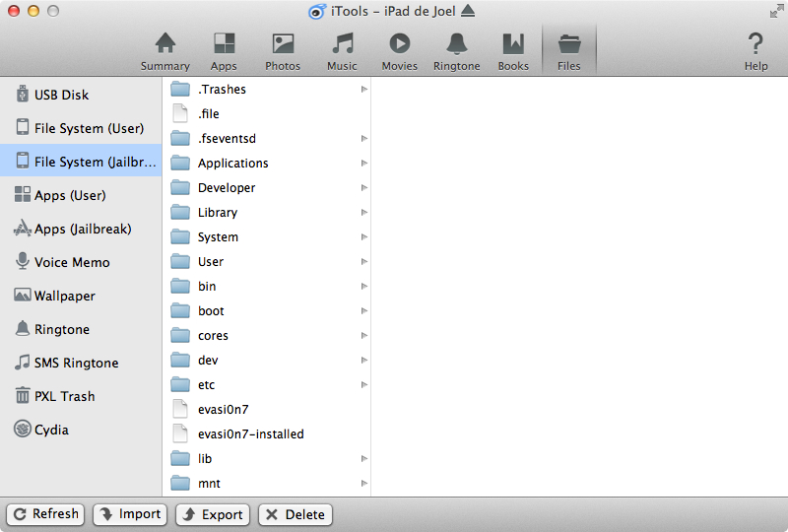
Task: Expand the boot folder arrow
Action: tap(364, 310)
